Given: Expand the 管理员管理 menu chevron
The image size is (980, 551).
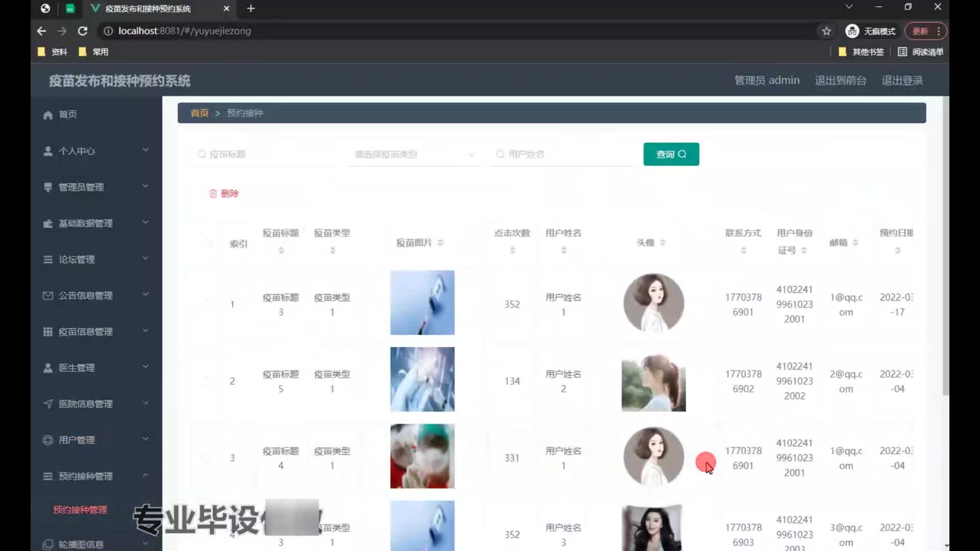Looking at the screenshot, I should 145,186.
